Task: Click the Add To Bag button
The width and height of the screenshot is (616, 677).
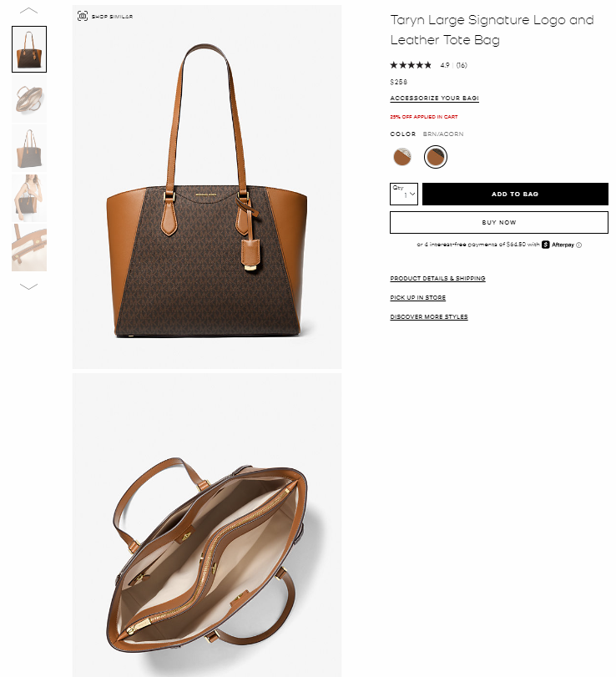Action: click(x=515, y=194)
